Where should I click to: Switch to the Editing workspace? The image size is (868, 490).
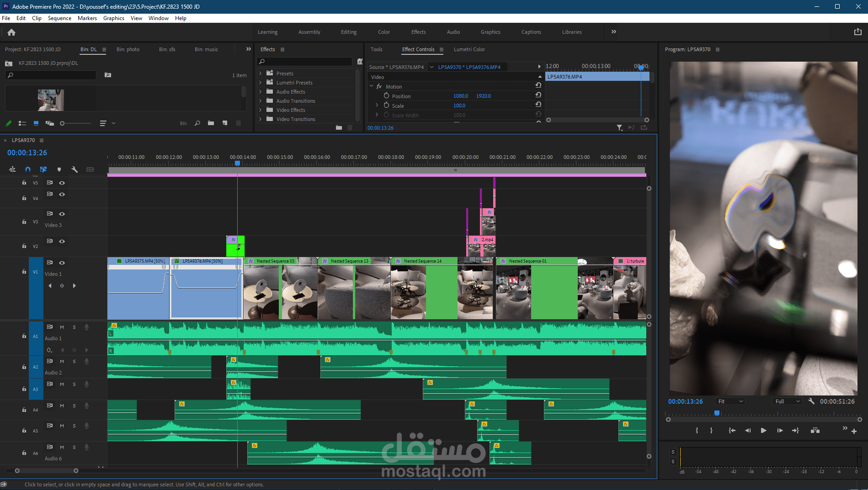(349, 32)
